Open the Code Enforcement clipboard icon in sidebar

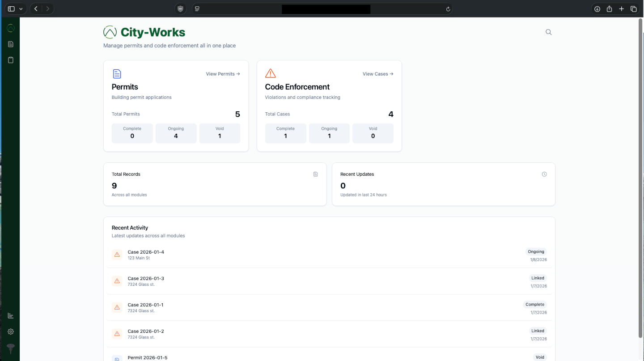(x=11, y=59)
